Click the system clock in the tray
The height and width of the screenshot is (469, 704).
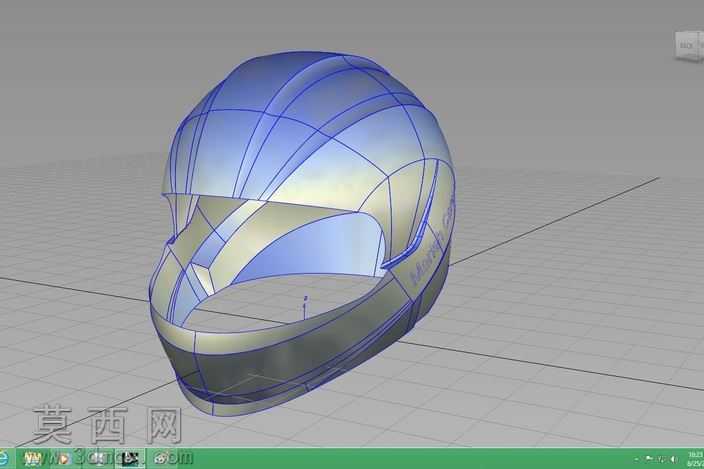(695, 459)
